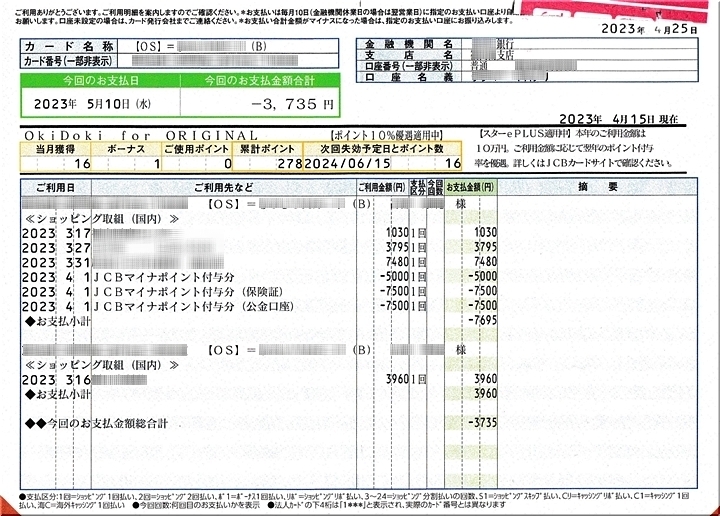
Task: Select the 累計ポイント value 278
Action: tap(288, 161)
